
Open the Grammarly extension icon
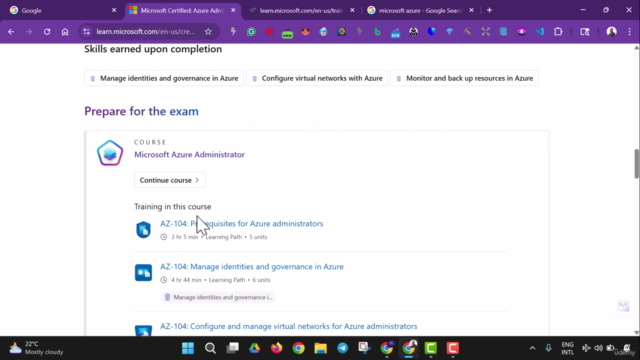pyautogui.click(x=251, y=32)
